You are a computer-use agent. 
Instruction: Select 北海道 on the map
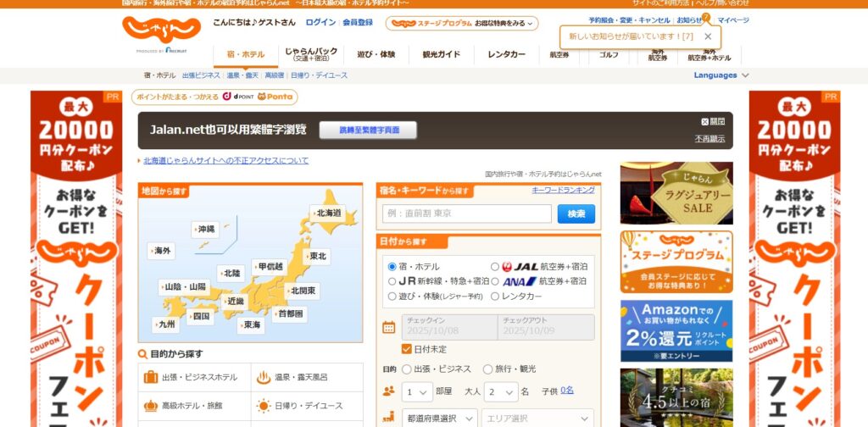328,213
